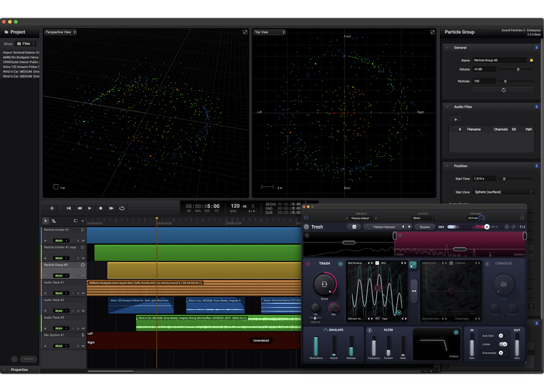Enable the Auto Gain switch
This screenshot has width=544, height=392.
(503, 336)
